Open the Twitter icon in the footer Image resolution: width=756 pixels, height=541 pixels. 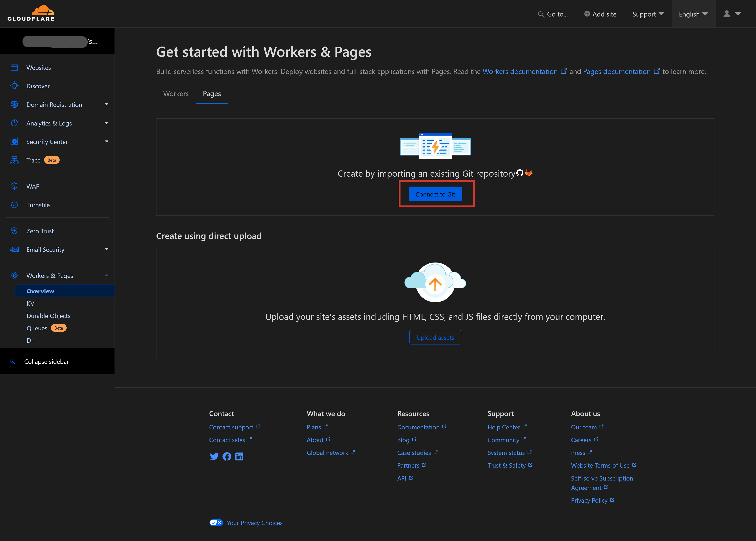coord(215,456)
